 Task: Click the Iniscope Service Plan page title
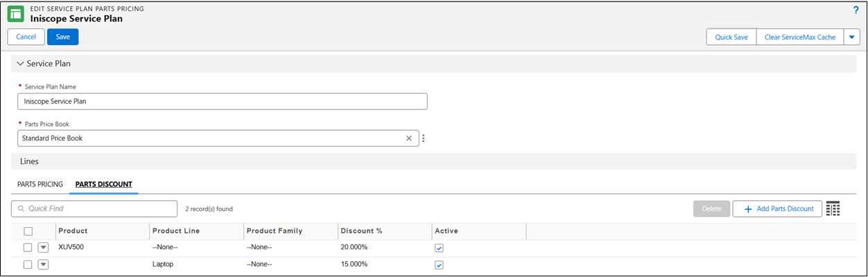[76, 19]
